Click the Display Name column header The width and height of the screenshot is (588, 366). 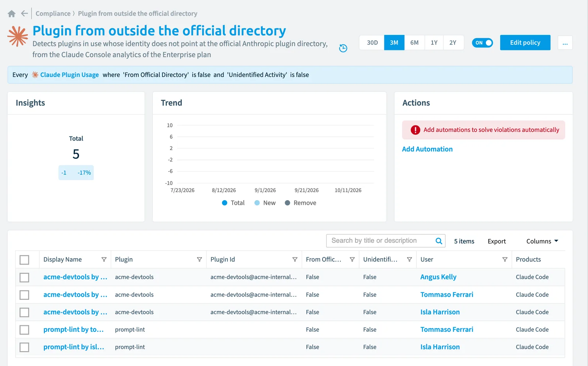pyautogui.click(x=62, y=259)
